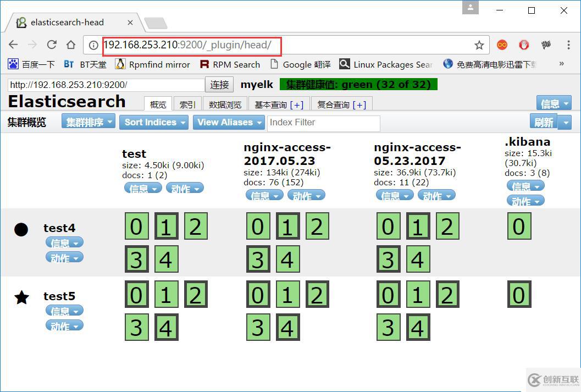Open the 集群排序 dropdown

click(x=88, y=122)
